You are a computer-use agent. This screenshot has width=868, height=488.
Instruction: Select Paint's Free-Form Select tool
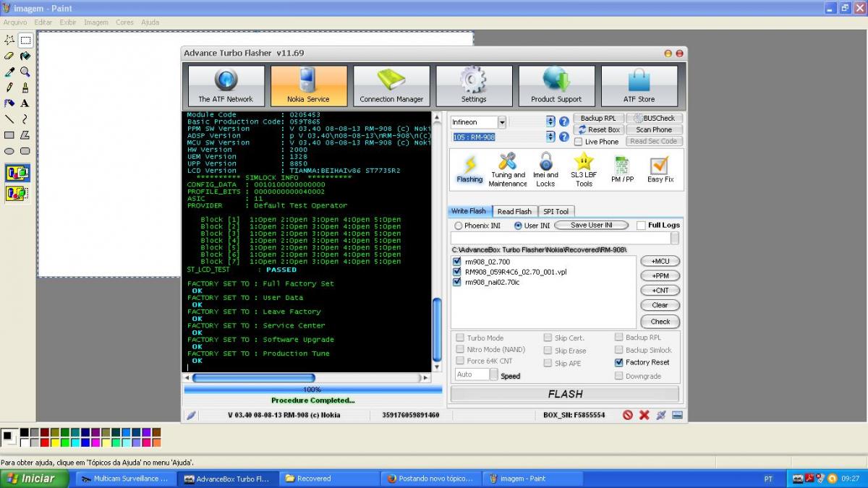[9, 40]
